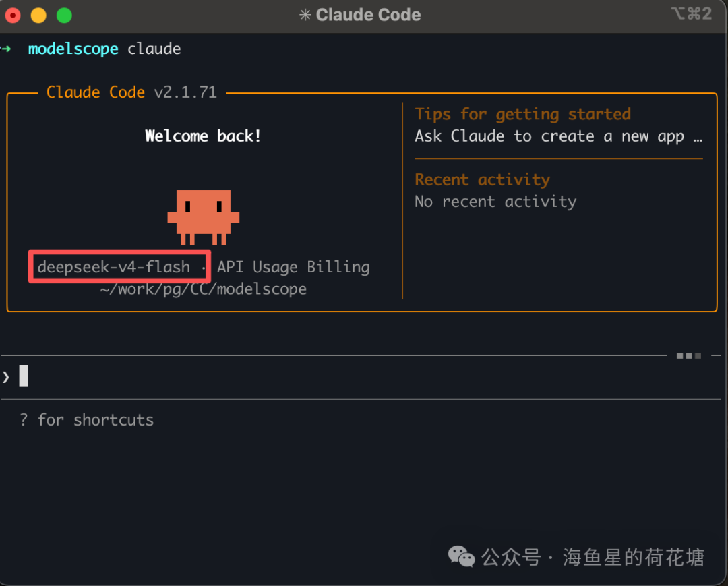Viewport: 728px width, 586px height.
Task: Click 'API Usage Billing' text
Action: point(293,267)
